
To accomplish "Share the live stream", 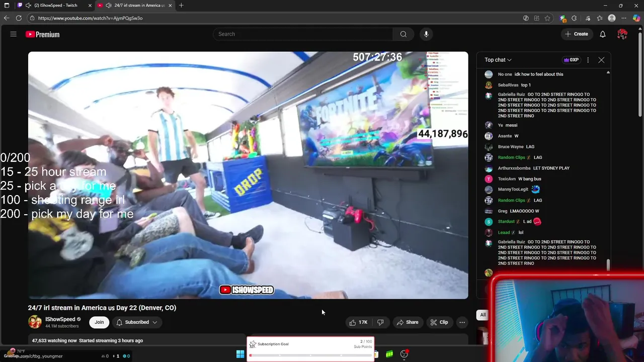I will point(407,322).
